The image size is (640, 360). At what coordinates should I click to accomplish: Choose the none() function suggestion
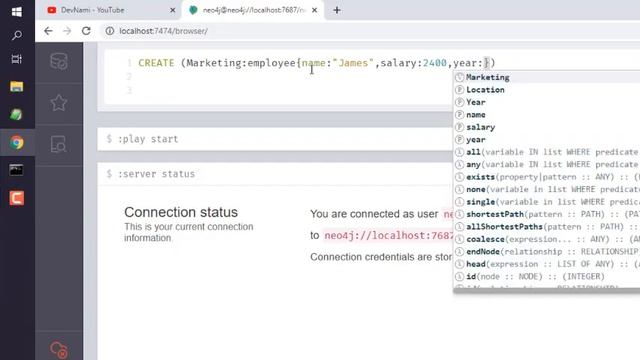tap(547, 189)
